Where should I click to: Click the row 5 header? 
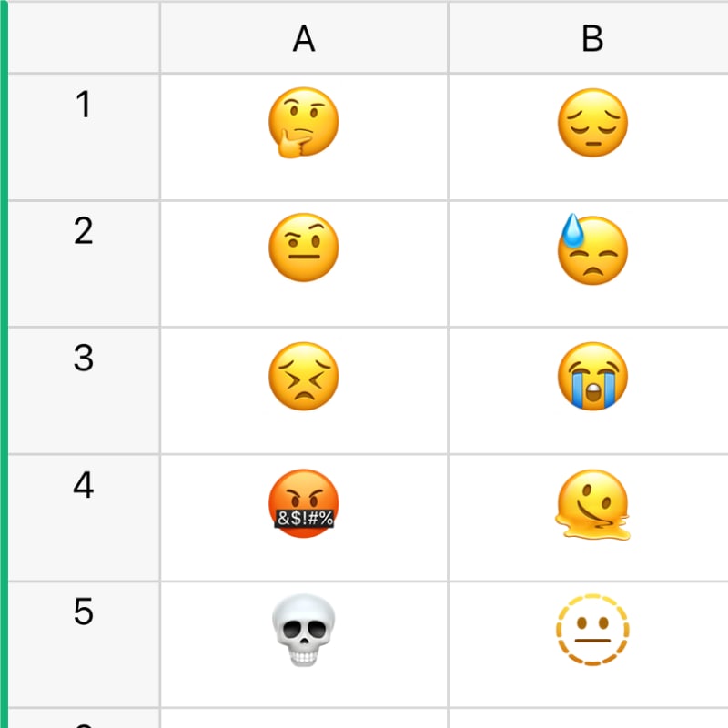pos(83,644)
